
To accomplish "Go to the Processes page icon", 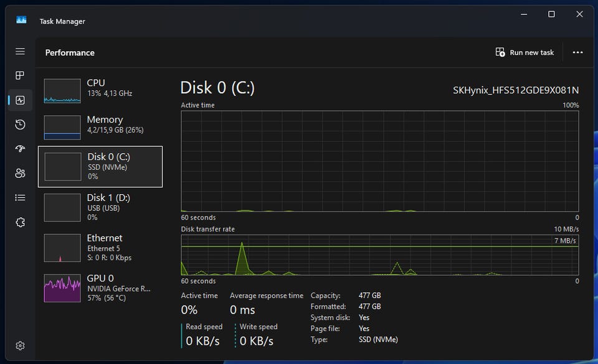I will [20, 75].
